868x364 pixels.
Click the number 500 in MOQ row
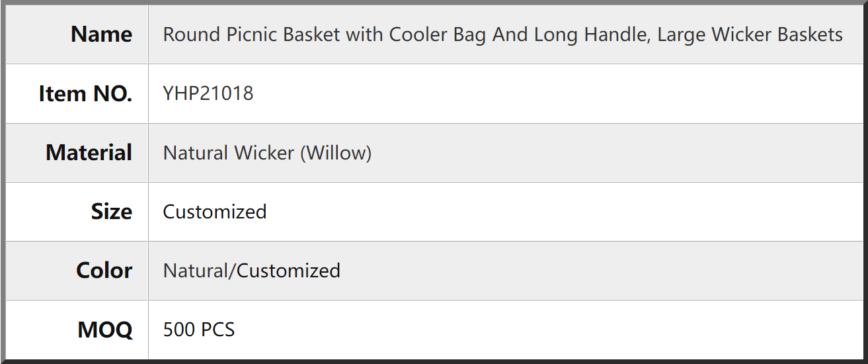179,330
